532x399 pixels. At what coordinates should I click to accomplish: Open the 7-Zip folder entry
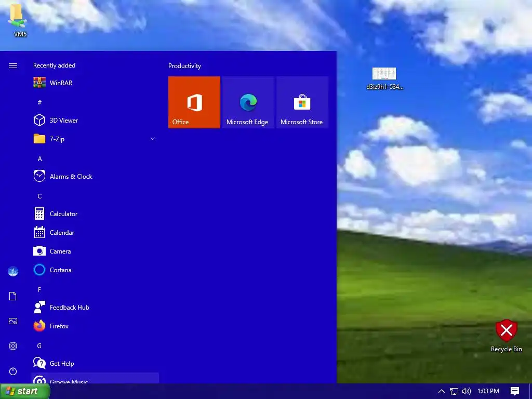(x=95, y=139)
